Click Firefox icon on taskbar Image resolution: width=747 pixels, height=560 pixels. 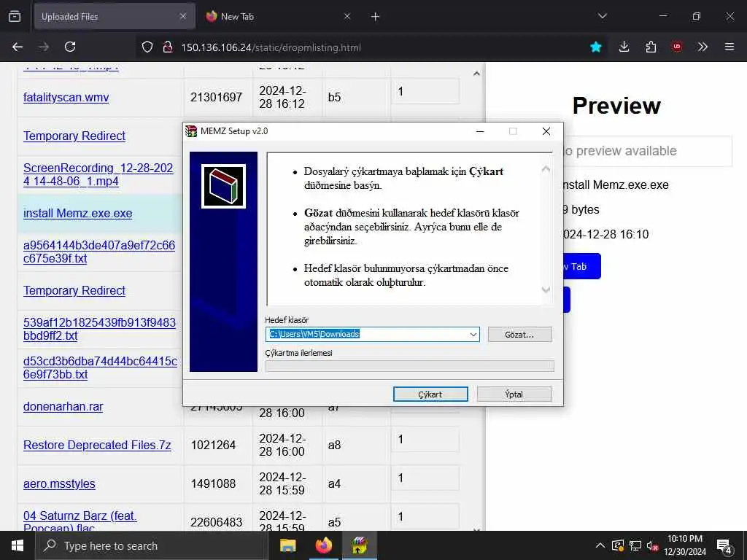pyautogui.click(x=323, y=545)
